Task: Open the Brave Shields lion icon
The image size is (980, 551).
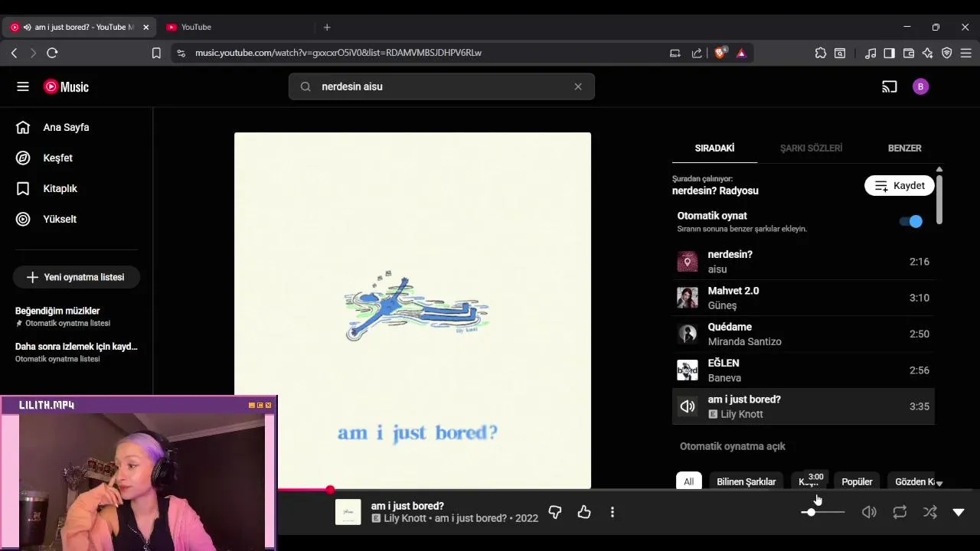Action: (x=720, y=53)
